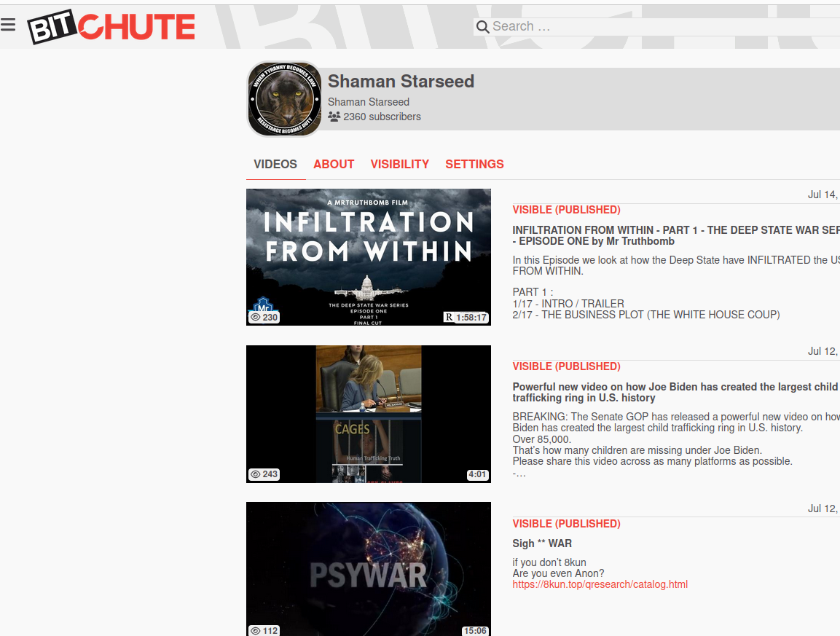Click the 'if you don't 8kun' text
Image resolution: width=840 pixels, height=636 pixels.
coord(549,562)
